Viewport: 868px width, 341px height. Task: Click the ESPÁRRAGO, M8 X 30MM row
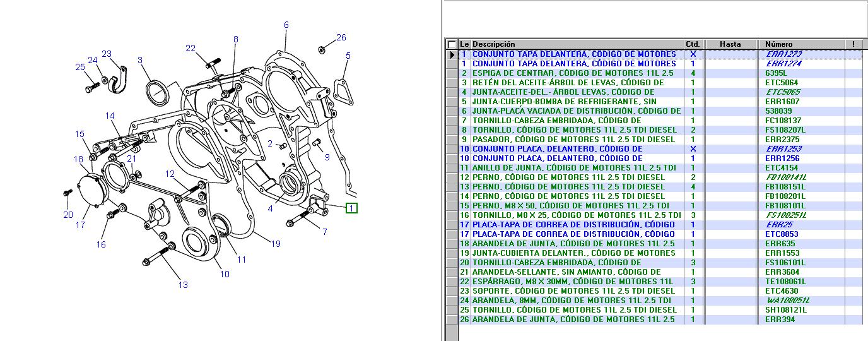tap(573, 282)
